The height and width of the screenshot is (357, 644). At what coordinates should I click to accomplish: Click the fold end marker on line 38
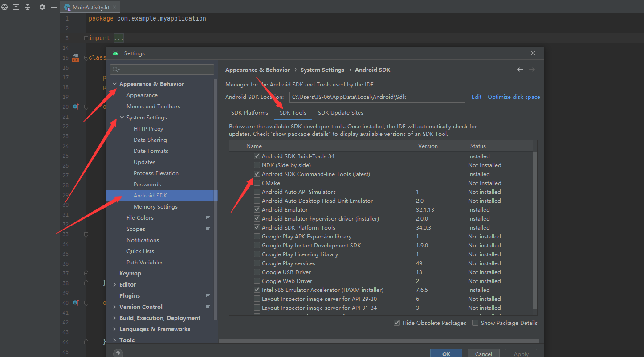click(86, 283)
